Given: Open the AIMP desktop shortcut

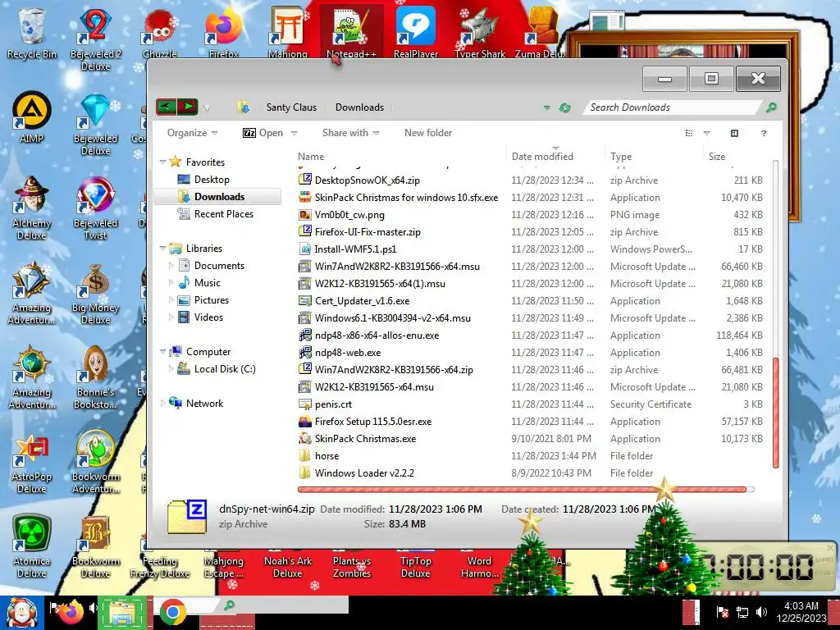Looking at the screenshot, I should 32,116.
